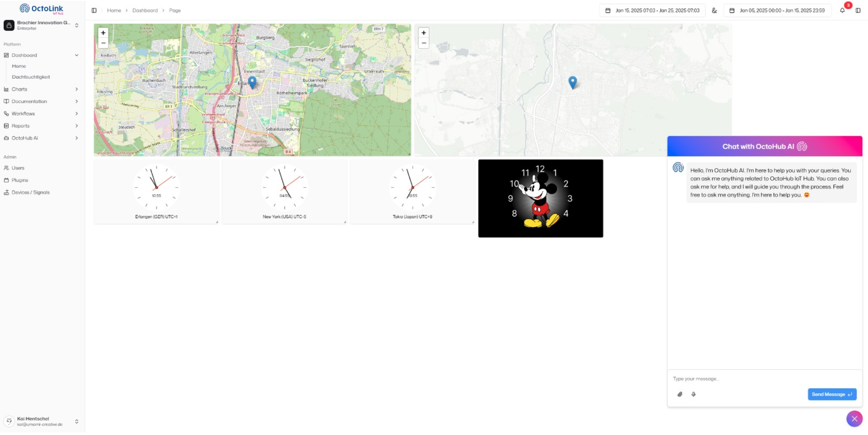868x435 pixels.
Task: Click the Send Message button
Action: click(832, 394)
